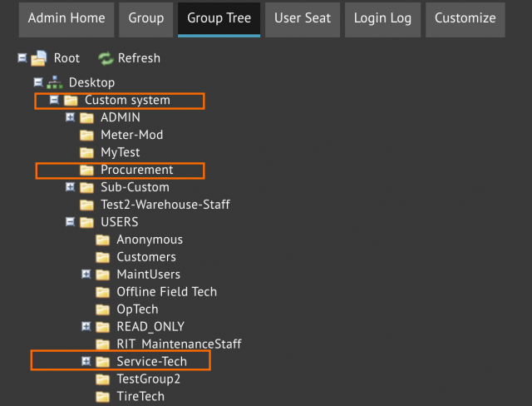The height and width of the screenshot is (406, 532).
Task: Open the Login Log tab
Action: pyautogui.click(x=382, y=19)
